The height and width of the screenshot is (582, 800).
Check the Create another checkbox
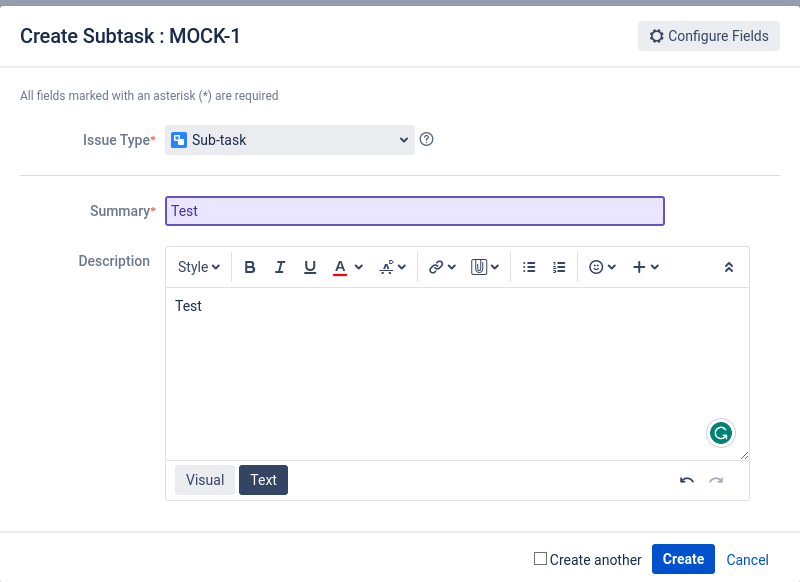(x=540, y=559)
